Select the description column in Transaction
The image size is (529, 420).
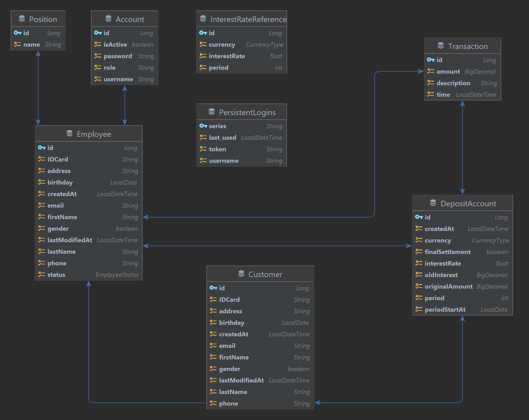coord(463,83)
